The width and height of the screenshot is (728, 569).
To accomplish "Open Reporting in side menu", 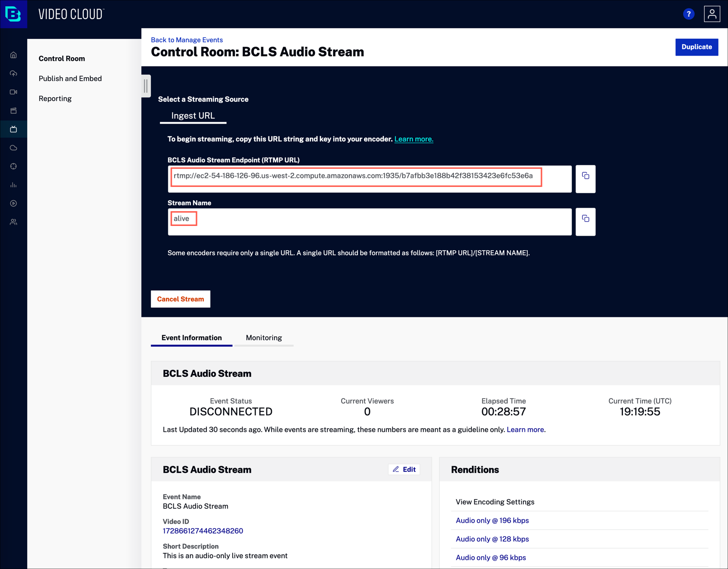I will tap(55, 98).
